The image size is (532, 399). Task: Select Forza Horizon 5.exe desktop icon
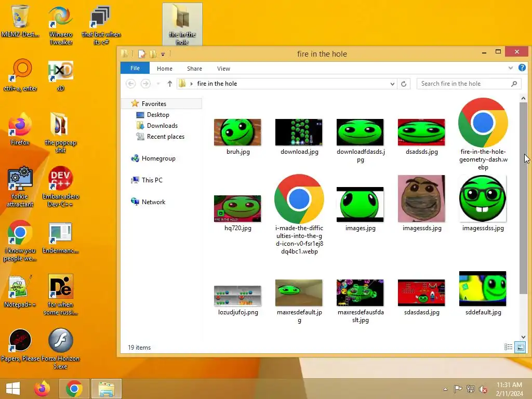tap(60, 349)
